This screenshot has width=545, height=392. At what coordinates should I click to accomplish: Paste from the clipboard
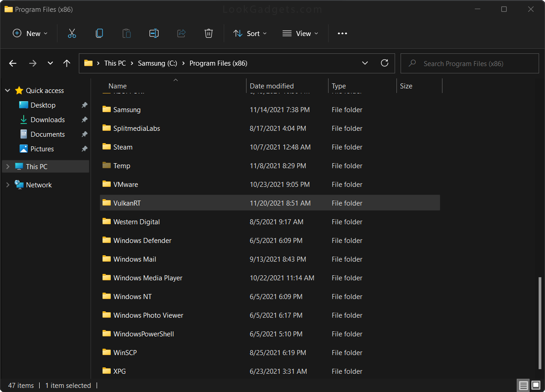127,33
